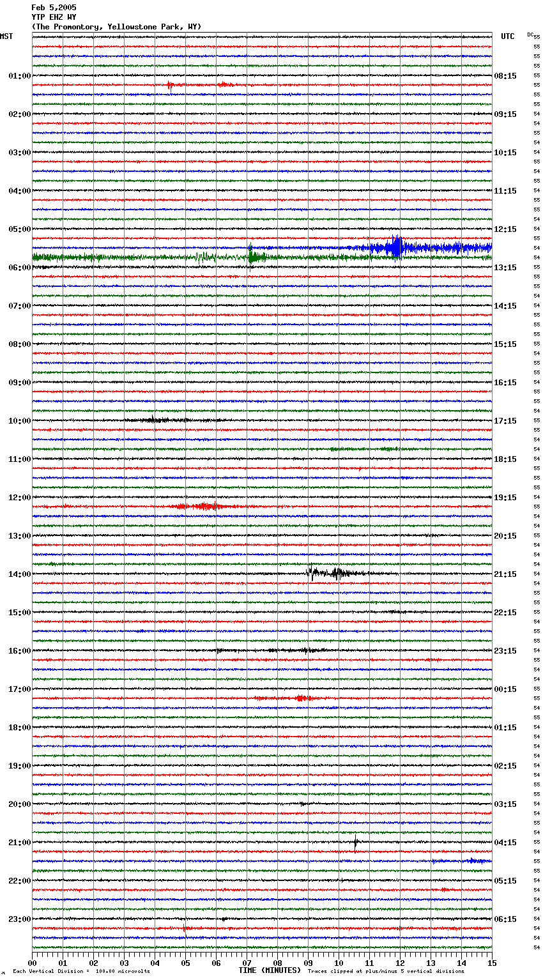Click the 09:15 UTC time label
The height and width of the screenshot is (980, 543).
click(x=505, y=114)
